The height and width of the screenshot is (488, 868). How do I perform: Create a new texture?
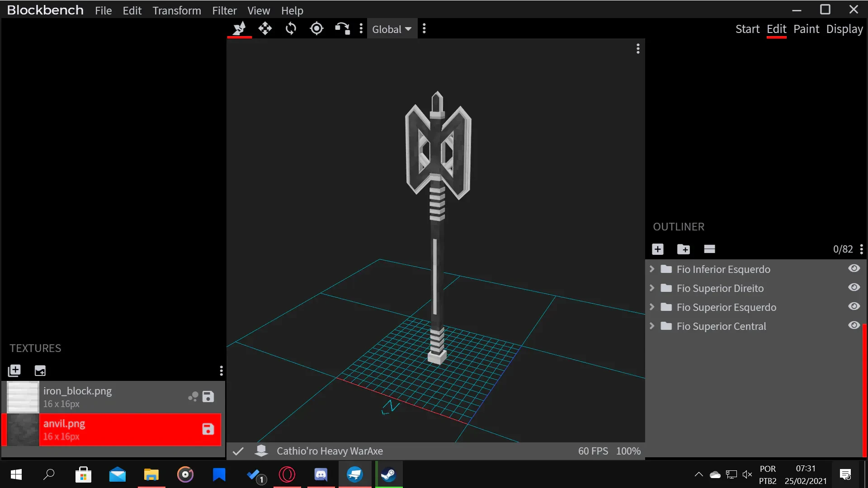tap(40, 371)
